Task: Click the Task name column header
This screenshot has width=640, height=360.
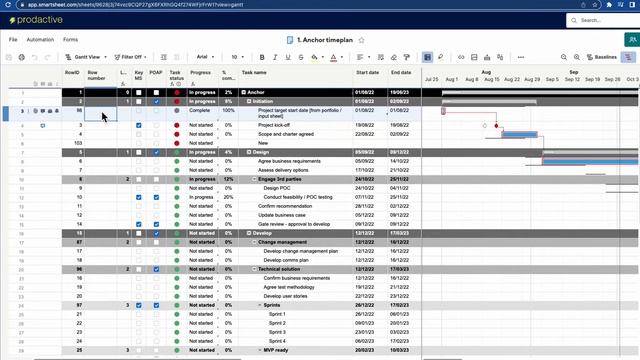Action: click(x=254, y=73)
